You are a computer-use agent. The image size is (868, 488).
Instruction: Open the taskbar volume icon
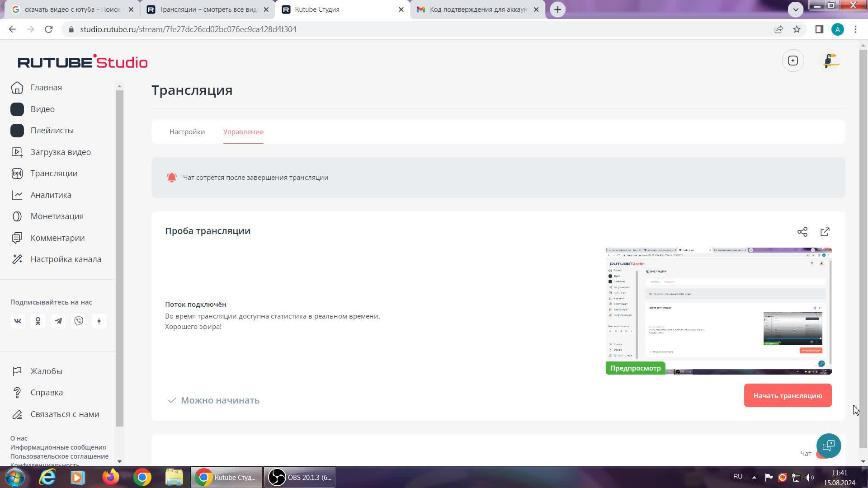[x=810, y=477]
